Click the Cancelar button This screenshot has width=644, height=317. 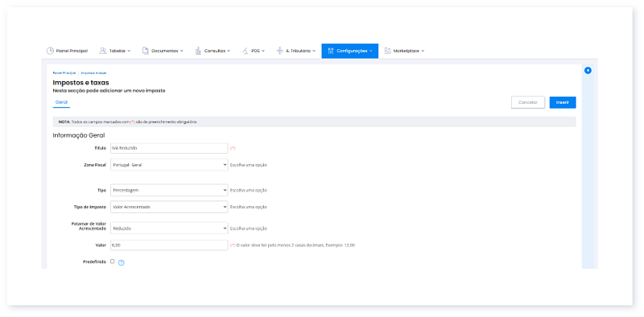528,102
